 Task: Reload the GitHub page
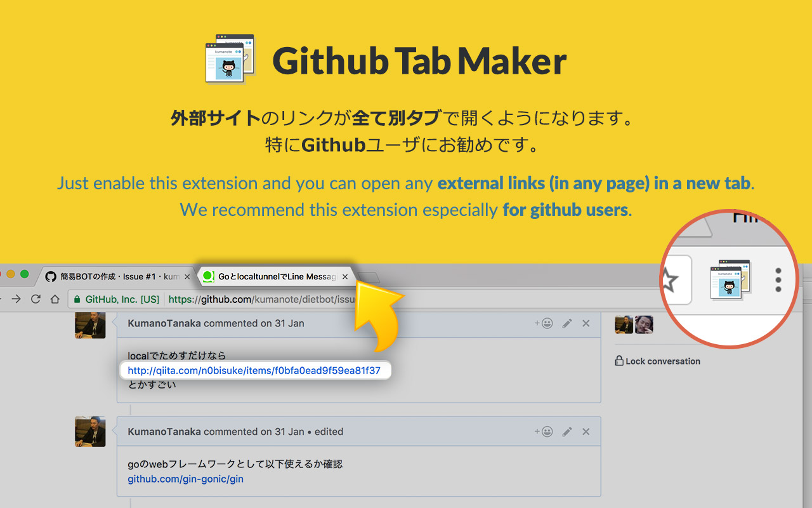(x=36, y=299)
